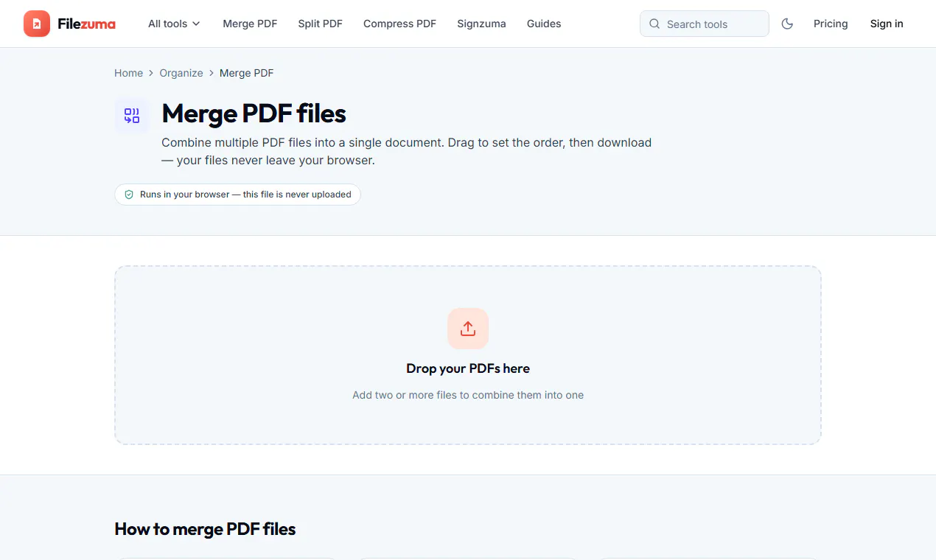
Task: Open Split PDF in top navigation
Action: point(321,24)
